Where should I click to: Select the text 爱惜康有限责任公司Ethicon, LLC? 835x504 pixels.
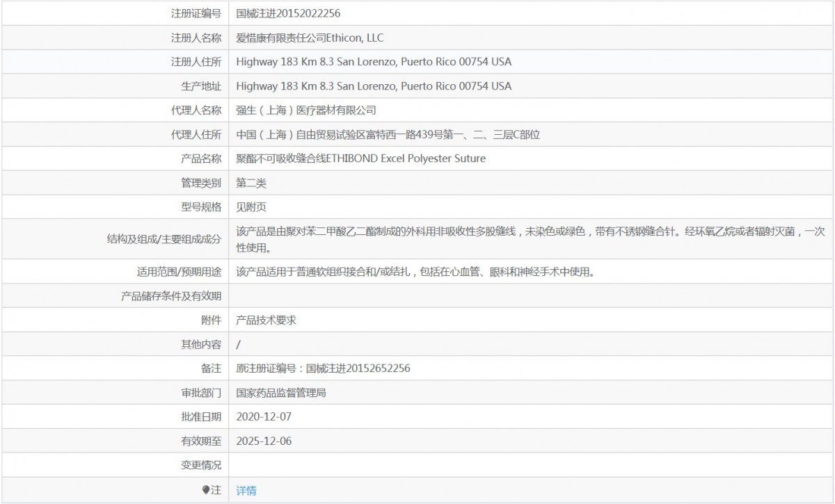310,38
